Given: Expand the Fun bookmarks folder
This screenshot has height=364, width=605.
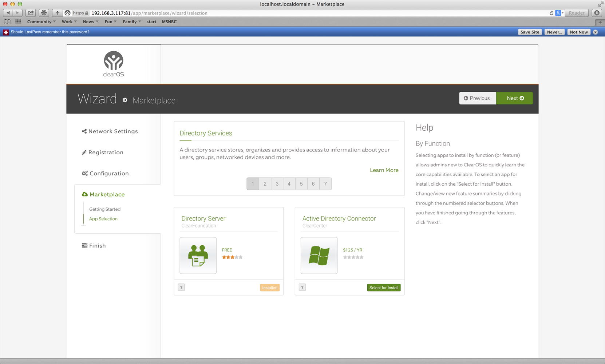Looking at the screenshot, I should pos(111,22).
